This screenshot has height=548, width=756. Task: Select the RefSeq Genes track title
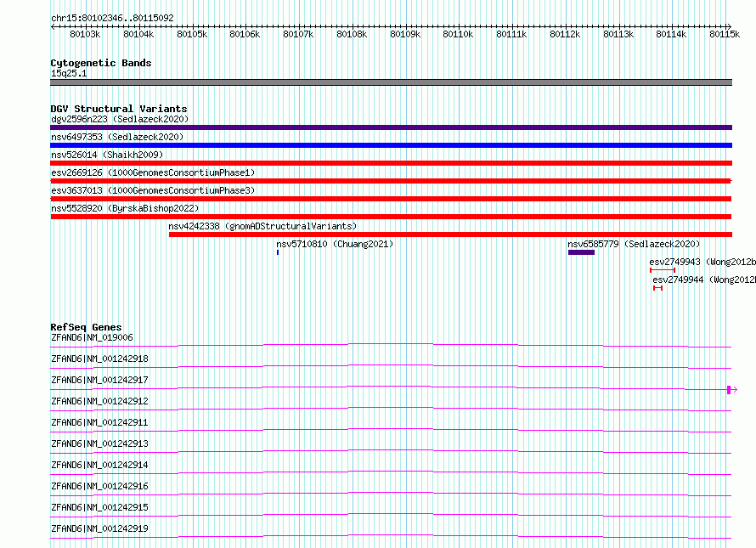tap(86, 327)
